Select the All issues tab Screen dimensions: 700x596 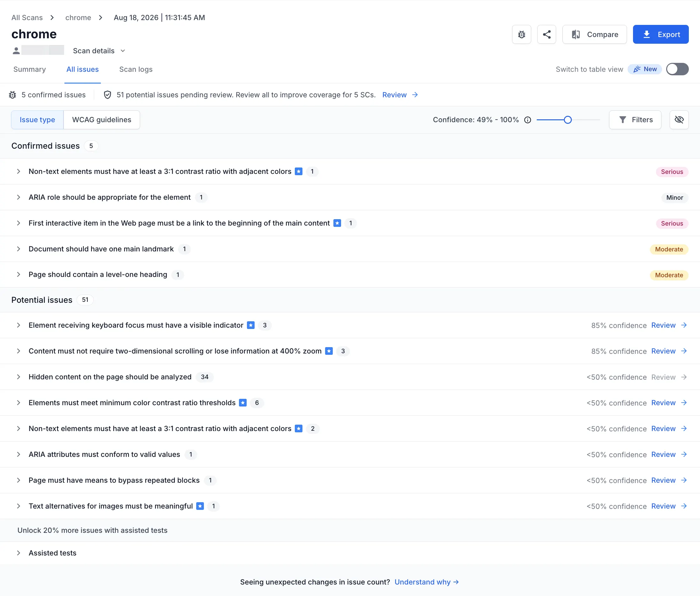pos(82,69)
